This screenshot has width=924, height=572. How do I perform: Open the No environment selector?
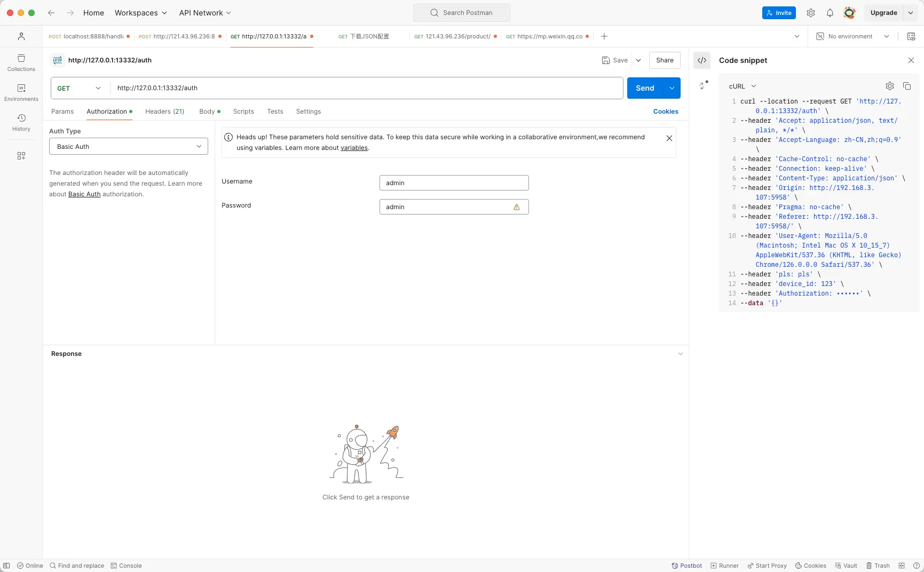853,36
